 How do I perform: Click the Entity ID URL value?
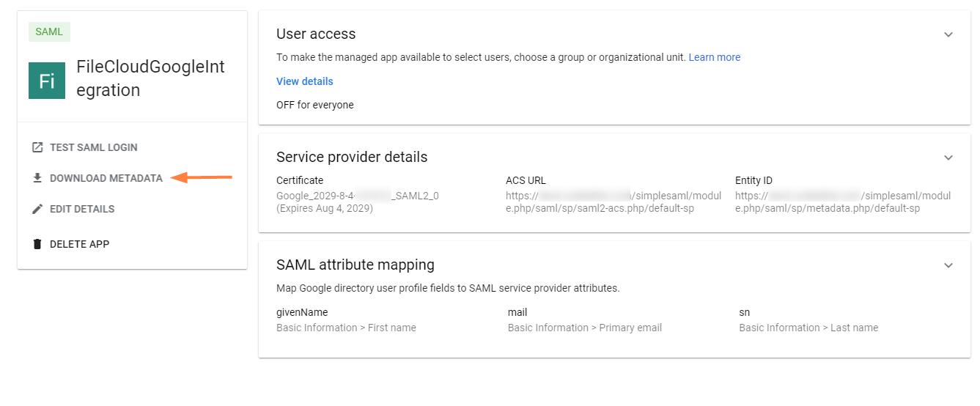[x=842, y=202]
